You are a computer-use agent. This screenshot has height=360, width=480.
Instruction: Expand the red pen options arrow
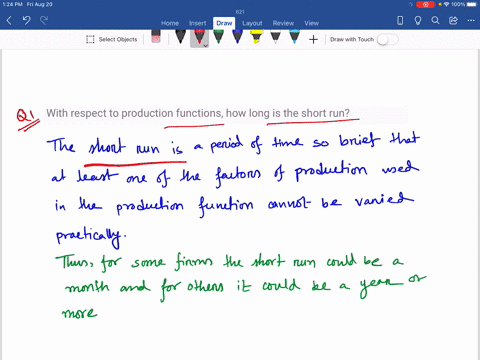pos(206,45)
